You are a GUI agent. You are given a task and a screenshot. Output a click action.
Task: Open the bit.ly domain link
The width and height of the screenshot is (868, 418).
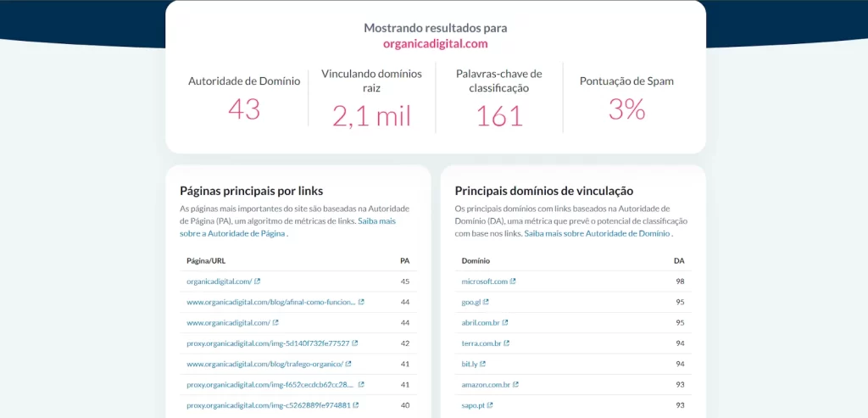pos(470,364)
